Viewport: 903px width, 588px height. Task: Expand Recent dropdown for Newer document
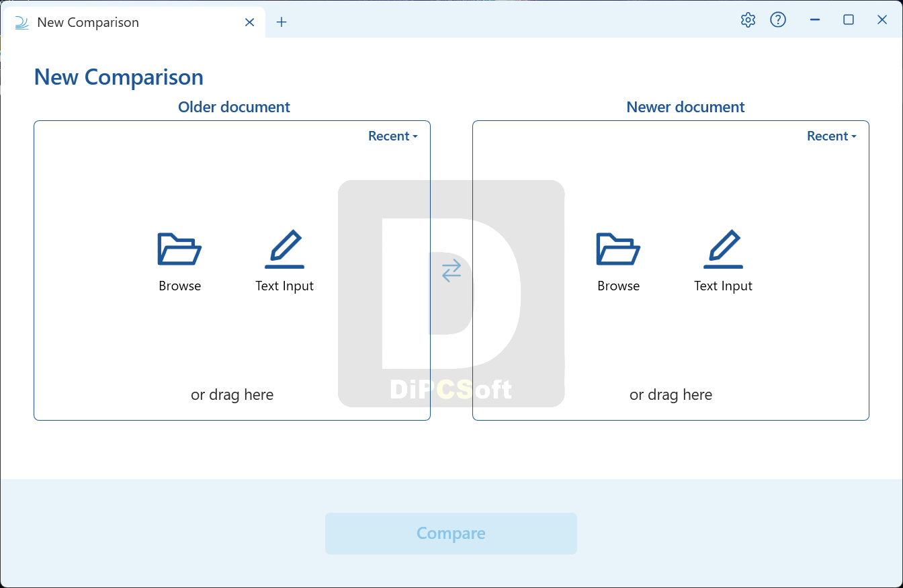[x=832, y=136]
